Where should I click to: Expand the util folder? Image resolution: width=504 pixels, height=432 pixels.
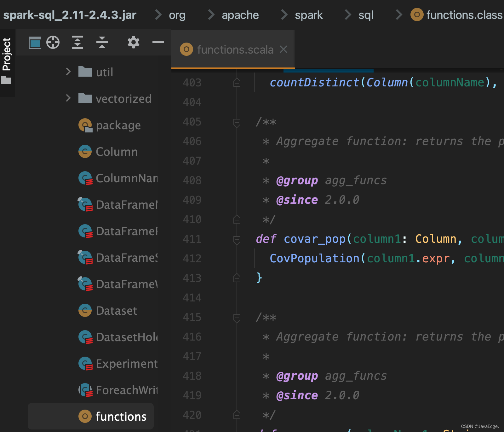(68, 72)
